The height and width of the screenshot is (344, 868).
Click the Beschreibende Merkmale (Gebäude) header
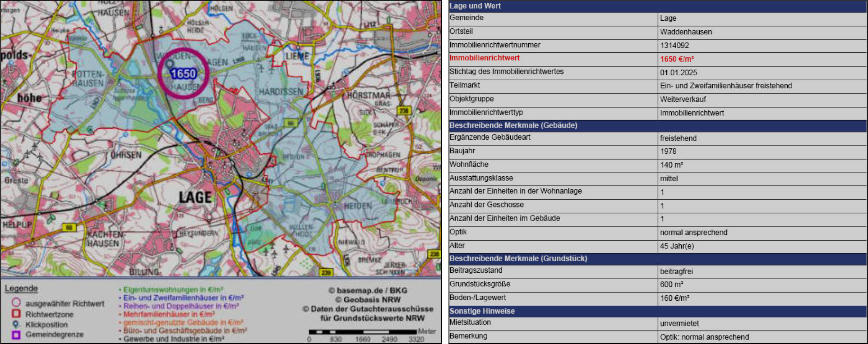[513, 125]
